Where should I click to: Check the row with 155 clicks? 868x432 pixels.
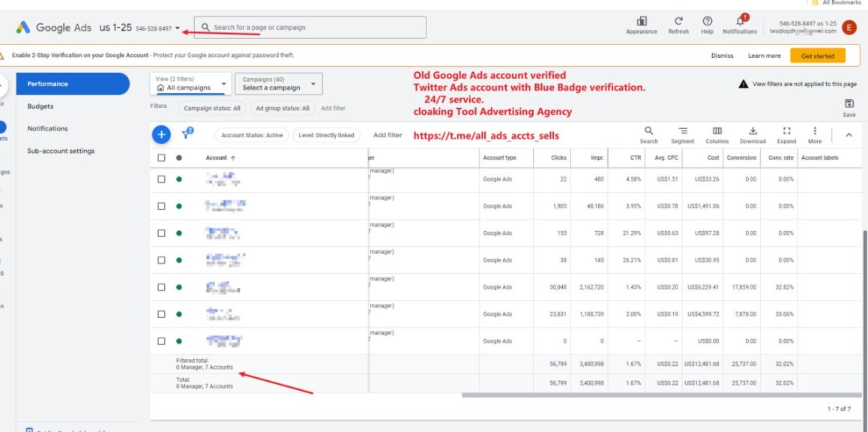(x=161, y=233)
